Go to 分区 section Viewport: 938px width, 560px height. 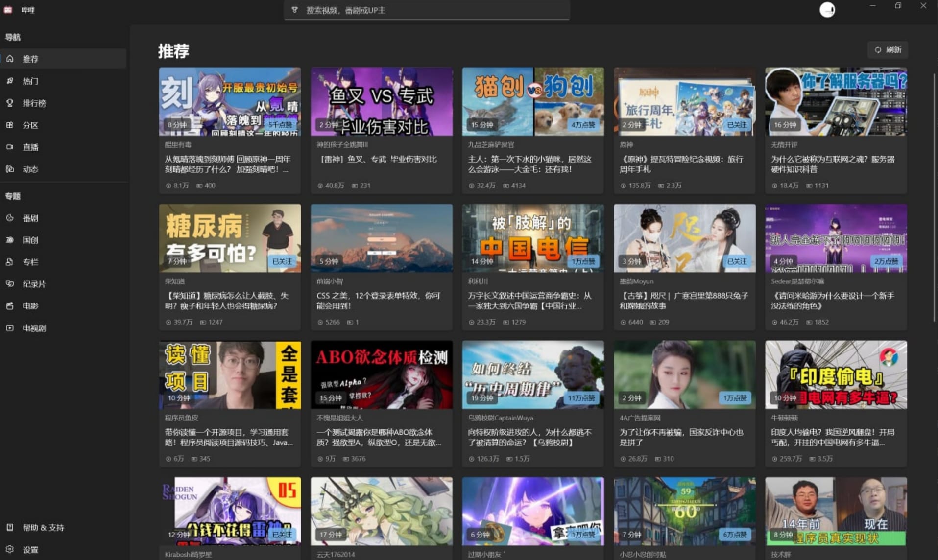pyautogui.click(x=64, y=125)
